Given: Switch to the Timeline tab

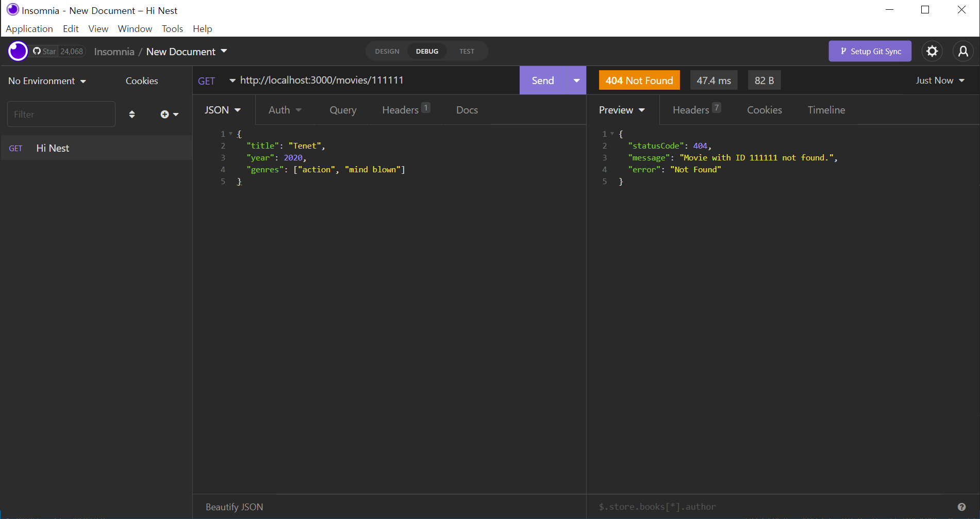Looking at the screenshot, I should coord(826,110).
